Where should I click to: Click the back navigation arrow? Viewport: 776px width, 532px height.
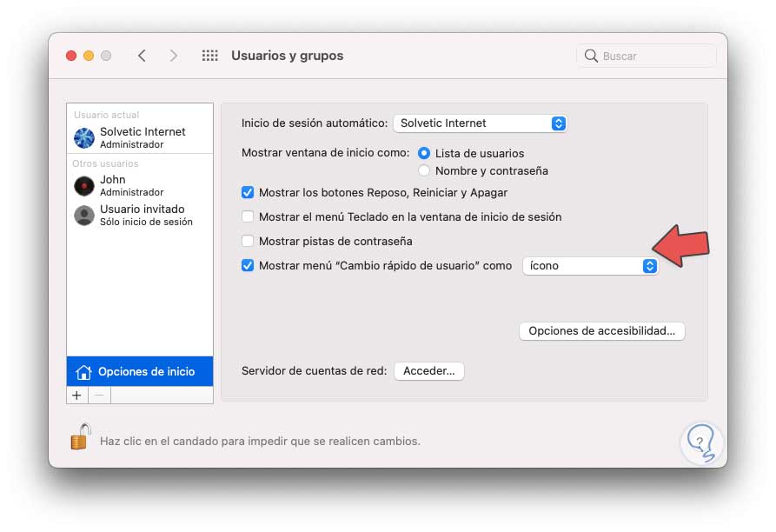pyautogui.click(x=142, y=56)
